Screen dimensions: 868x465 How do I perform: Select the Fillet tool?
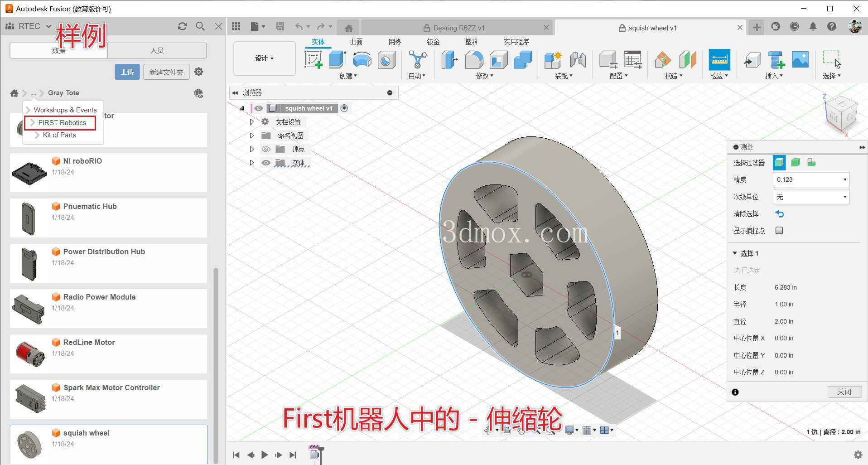[x=474, y=60]
